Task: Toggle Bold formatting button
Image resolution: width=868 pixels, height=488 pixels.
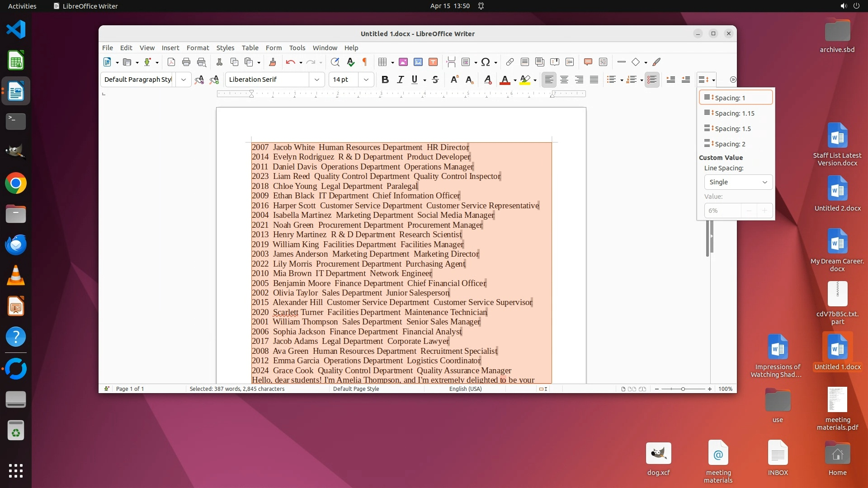Action: click(x=385, y=80)
